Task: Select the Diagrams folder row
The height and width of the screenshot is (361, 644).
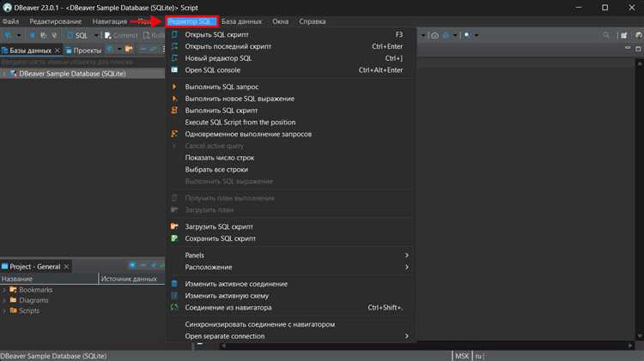Action: (x=33, y=300)
